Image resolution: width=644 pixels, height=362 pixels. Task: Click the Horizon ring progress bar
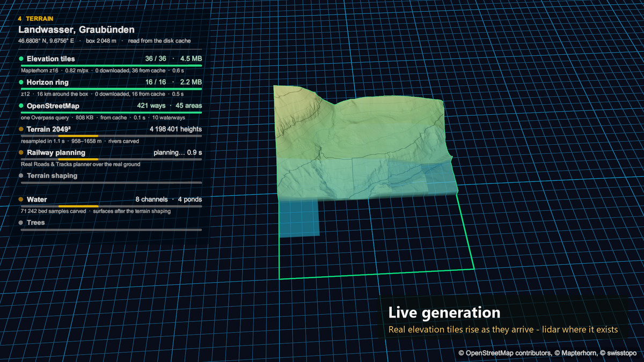(111, 89)
